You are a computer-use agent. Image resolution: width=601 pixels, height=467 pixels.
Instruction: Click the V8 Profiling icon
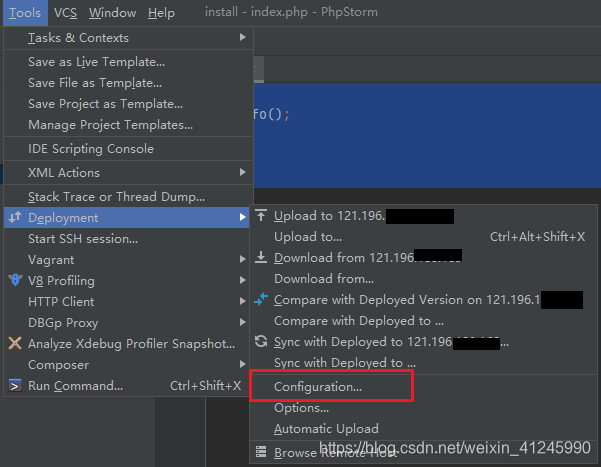[x=15, y=280]
